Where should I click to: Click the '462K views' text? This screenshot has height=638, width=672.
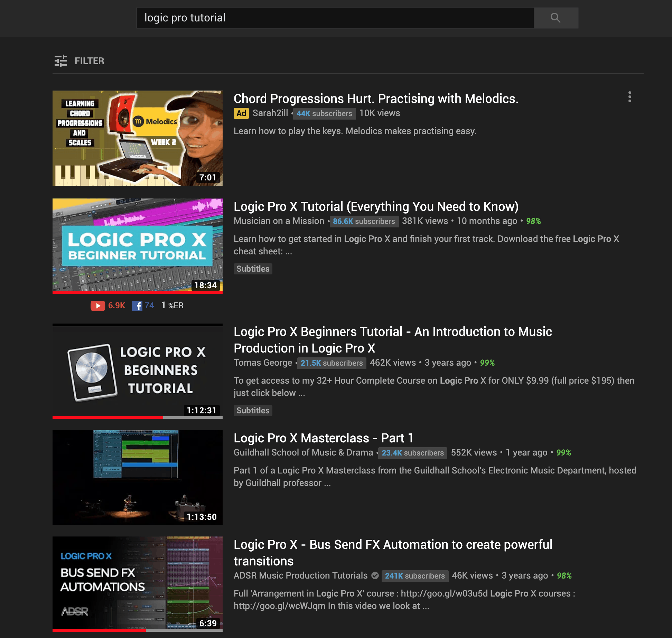click(393, 363)
